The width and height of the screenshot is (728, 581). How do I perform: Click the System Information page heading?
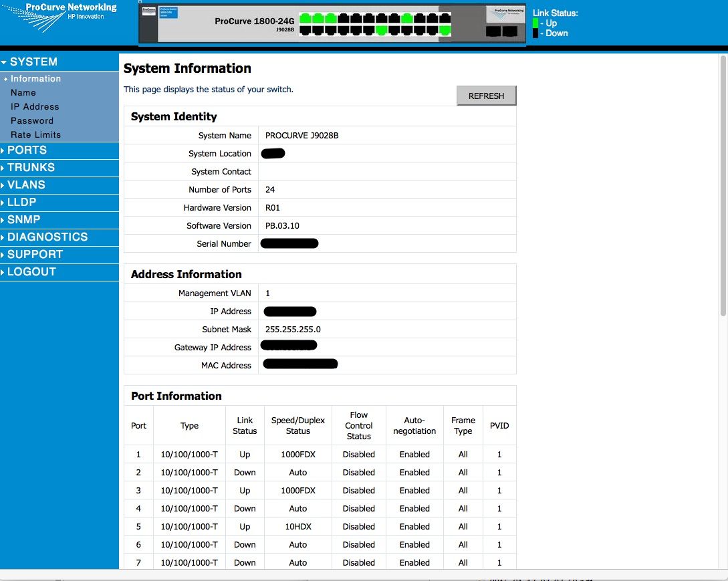[187, 68]
